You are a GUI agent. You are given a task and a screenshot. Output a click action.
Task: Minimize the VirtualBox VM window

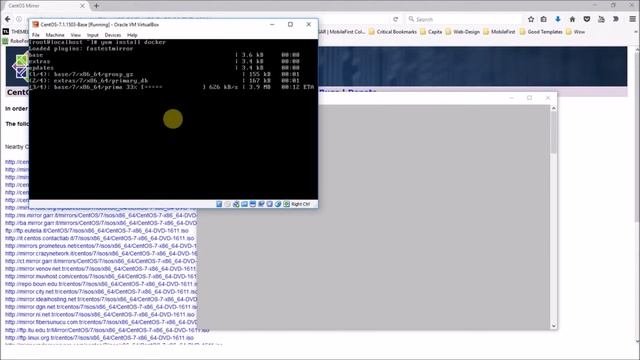(x=272, y=24)
